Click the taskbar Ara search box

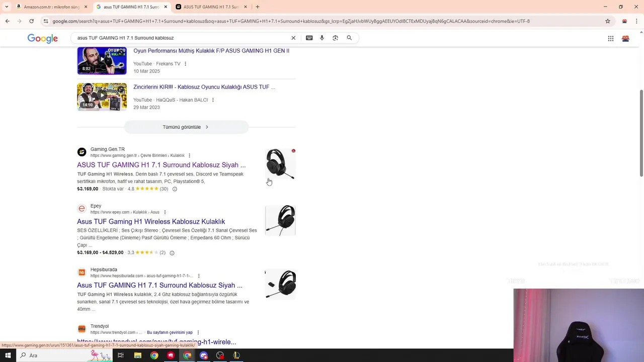pyautogui.click(x=64, y=355)
